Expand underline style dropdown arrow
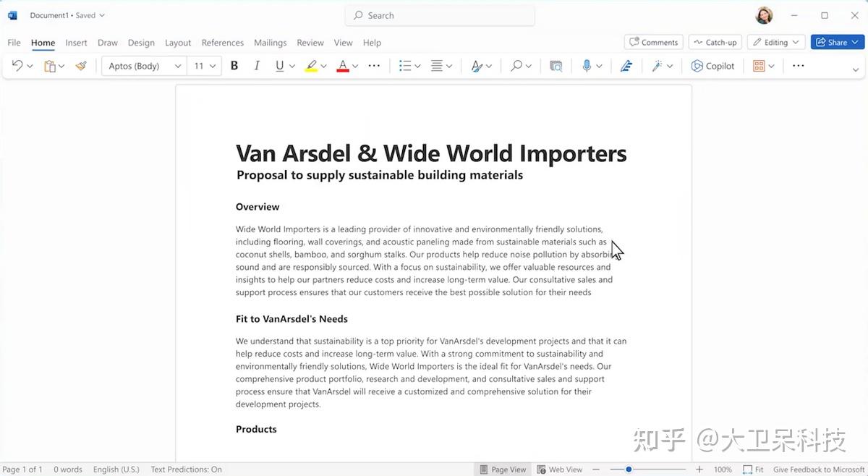This screenshot has height=476, width=868. tap(292, 66)
